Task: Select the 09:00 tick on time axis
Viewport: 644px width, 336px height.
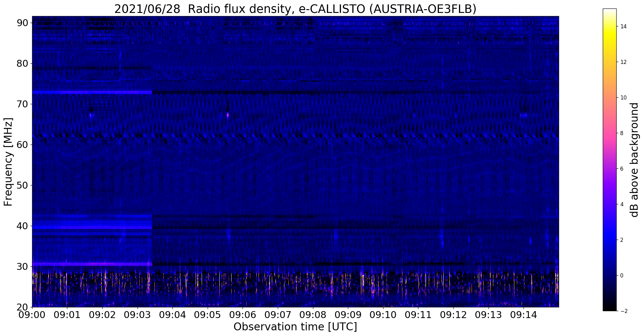Action: (x=32, y=315)
